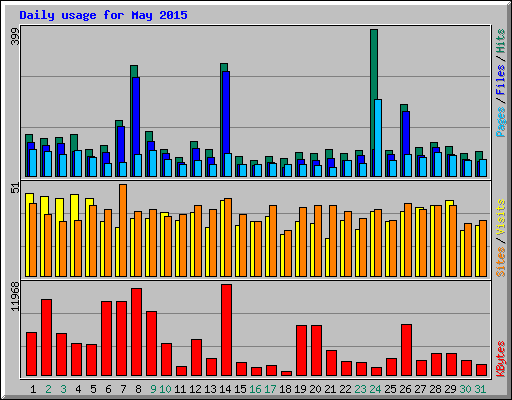Viewport: 512px width, 400px height.
Task: Click day 31 on the x-axis
Action: [480, 389]
